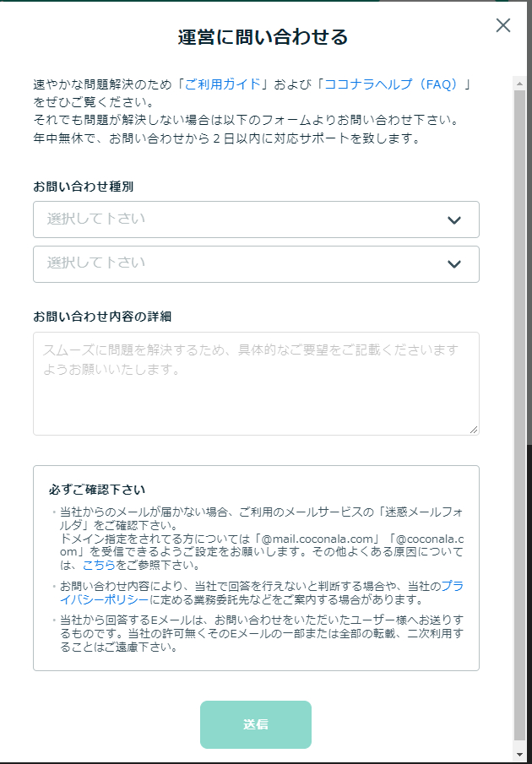This screenshot has height=764, width=532.
Task: Focus the お問い合わせ内容の詳細 text area
Action: (x=256, y=383)
